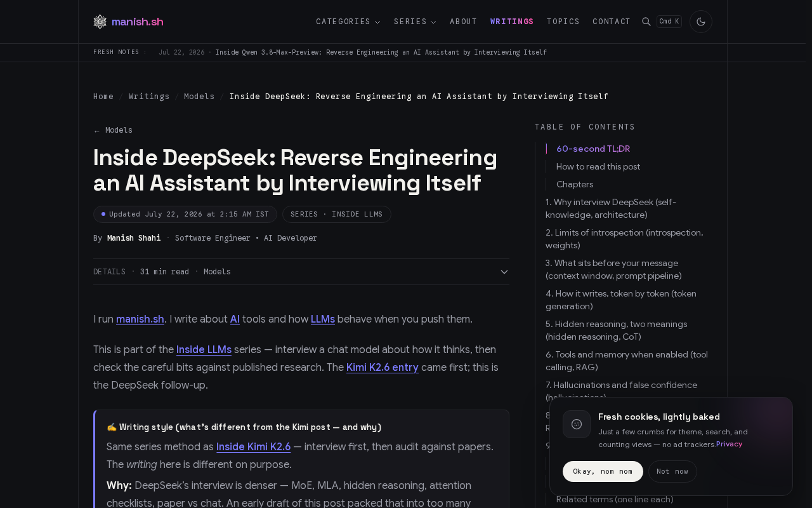Image resolution: width=812 pixels, height=508 pixels.
Task: Open the Inside Kimi K2.6 link
Action: pyautogui.click(x=253, y=447)
